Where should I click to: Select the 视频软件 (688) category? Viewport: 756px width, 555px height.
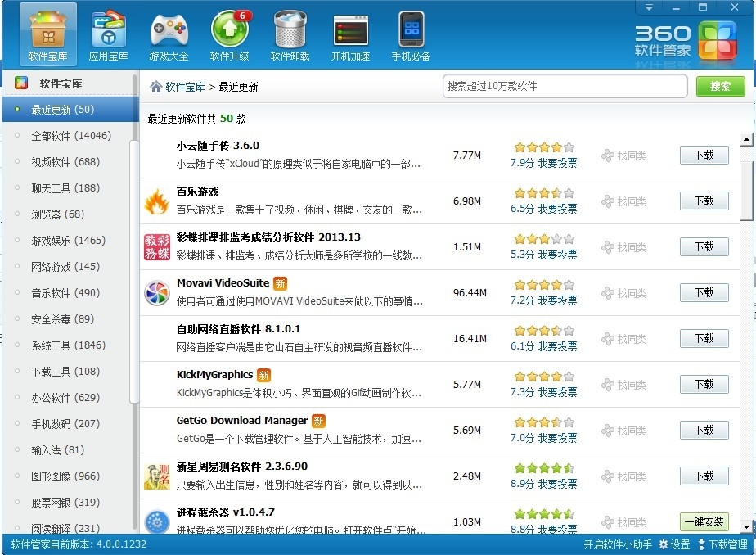(x=65, y=162)
